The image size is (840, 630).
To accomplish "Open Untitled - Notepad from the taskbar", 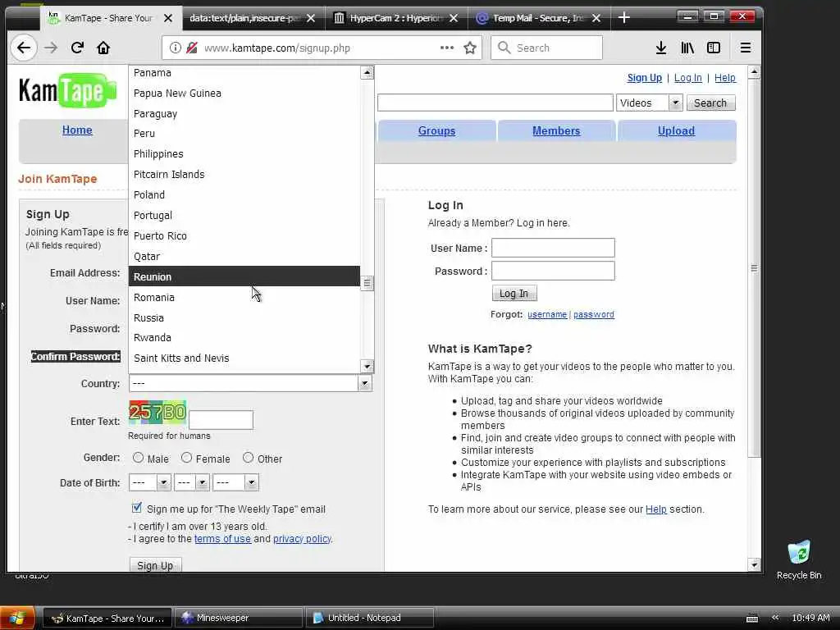I will 370,618.
